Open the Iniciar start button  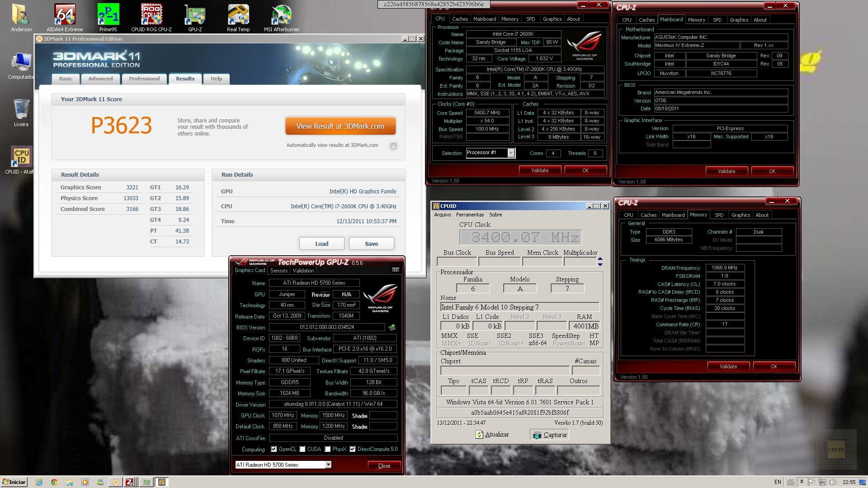pos(14,482)
